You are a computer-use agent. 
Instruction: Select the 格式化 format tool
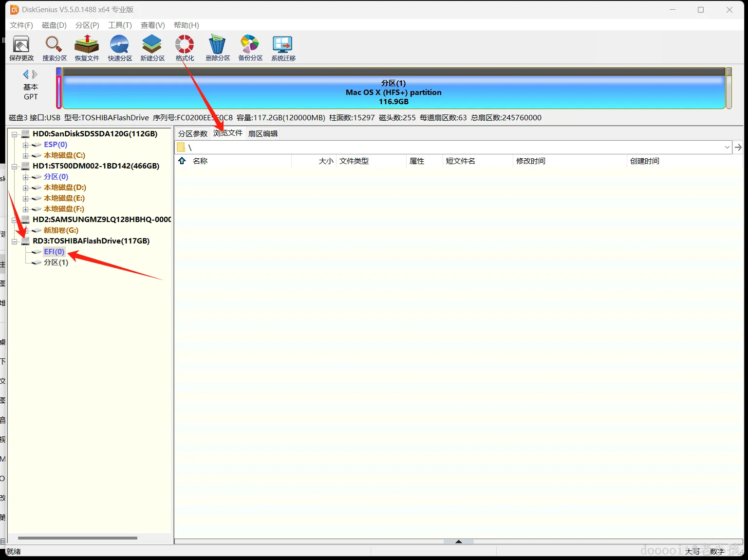point(185,48)
